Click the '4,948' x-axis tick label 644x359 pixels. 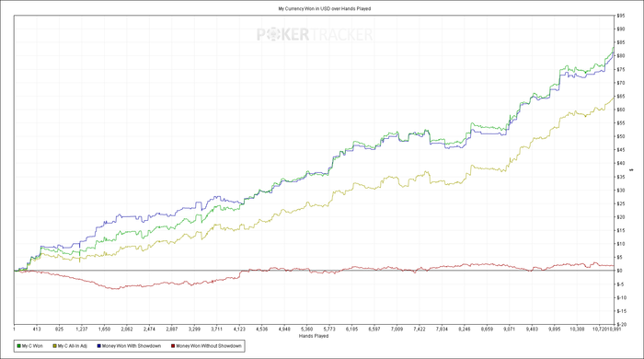284,329
